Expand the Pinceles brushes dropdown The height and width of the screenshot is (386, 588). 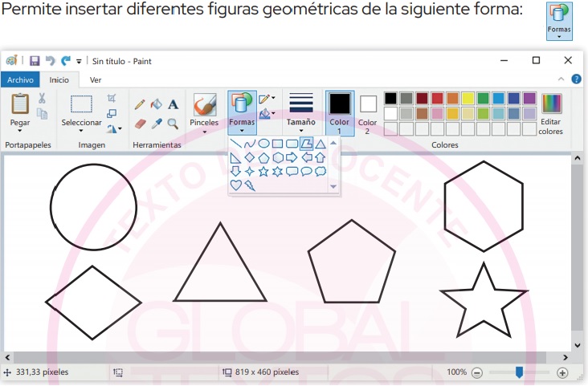(204, 132)
